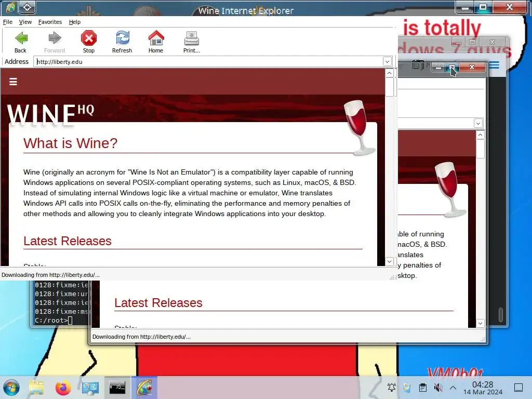Click the scroll-down arrow in the second browser window
The height and width of the screenshot is (399, 532).
480,323
